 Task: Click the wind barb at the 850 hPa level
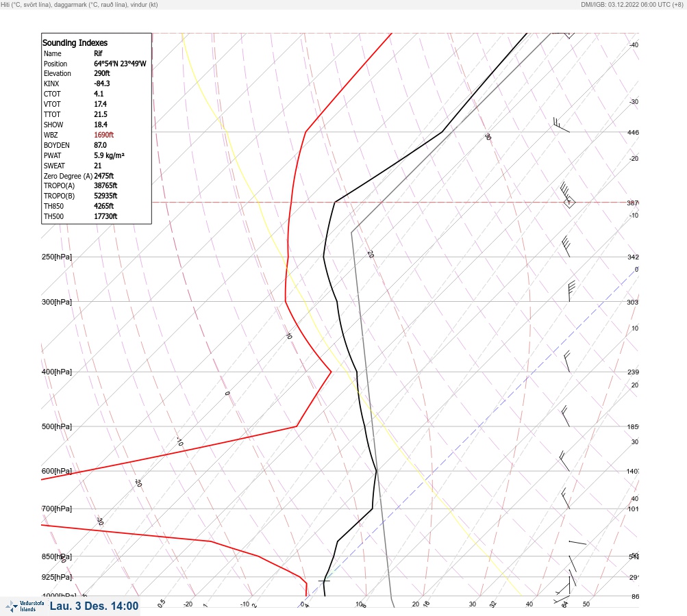(572, 564)
